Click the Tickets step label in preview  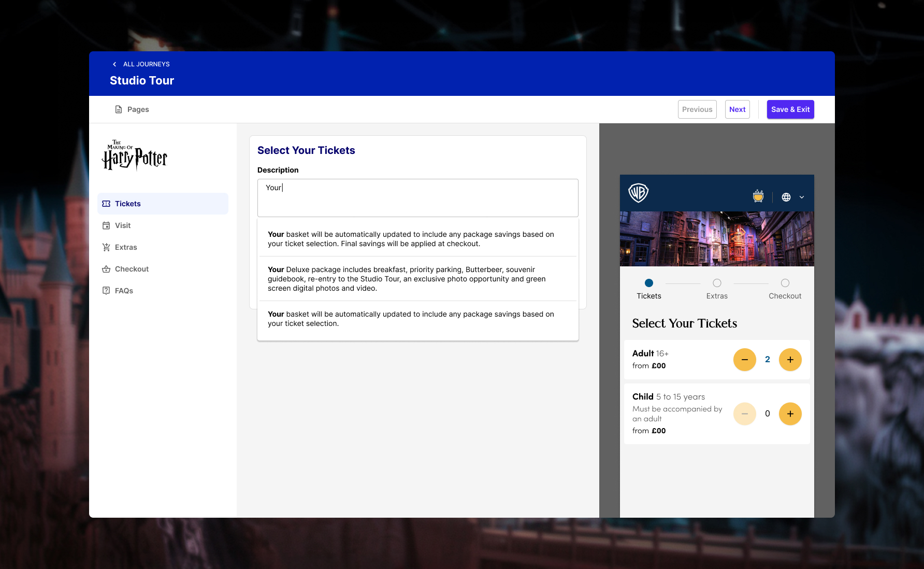pos(649,296)
